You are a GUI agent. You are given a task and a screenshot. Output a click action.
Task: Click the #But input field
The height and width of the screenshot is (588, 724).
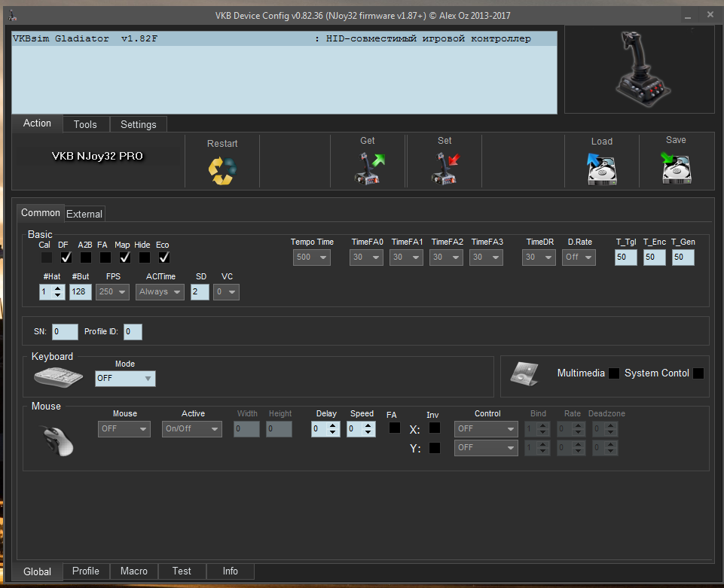81,292
